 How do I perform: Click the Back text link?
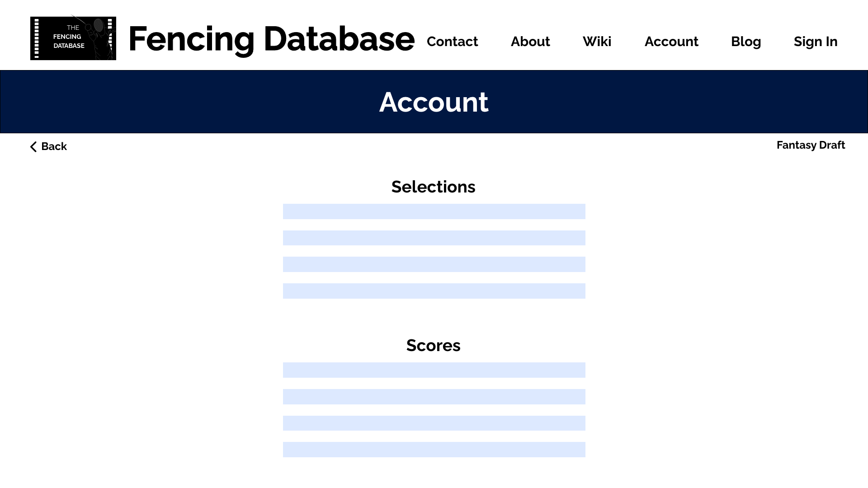tap(54, 146)
